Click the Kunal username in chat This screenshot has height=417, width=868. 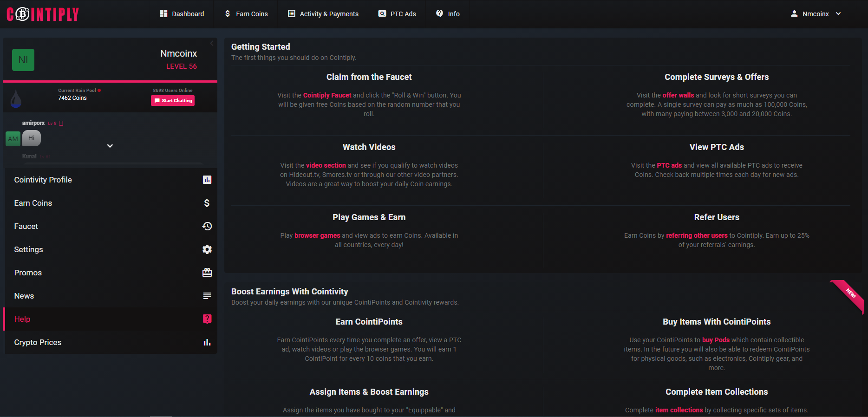point(29,156)
